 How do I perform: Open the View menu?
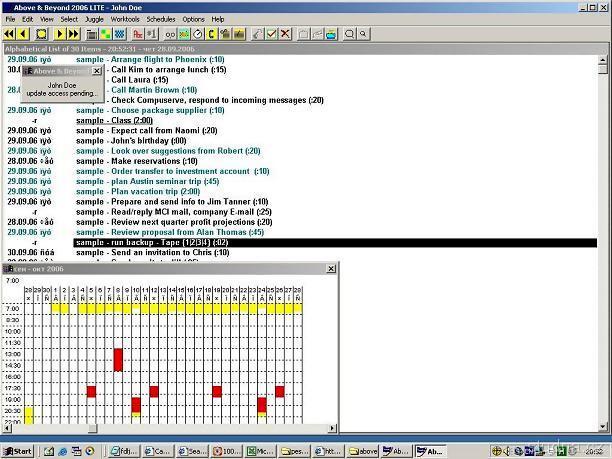(x=46, y=19)
